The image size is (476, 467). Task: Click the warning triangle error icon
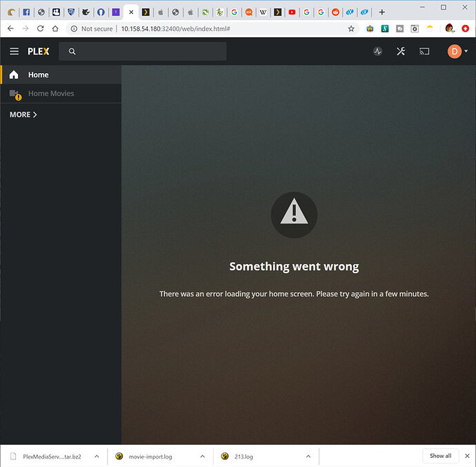coord(294,215)
